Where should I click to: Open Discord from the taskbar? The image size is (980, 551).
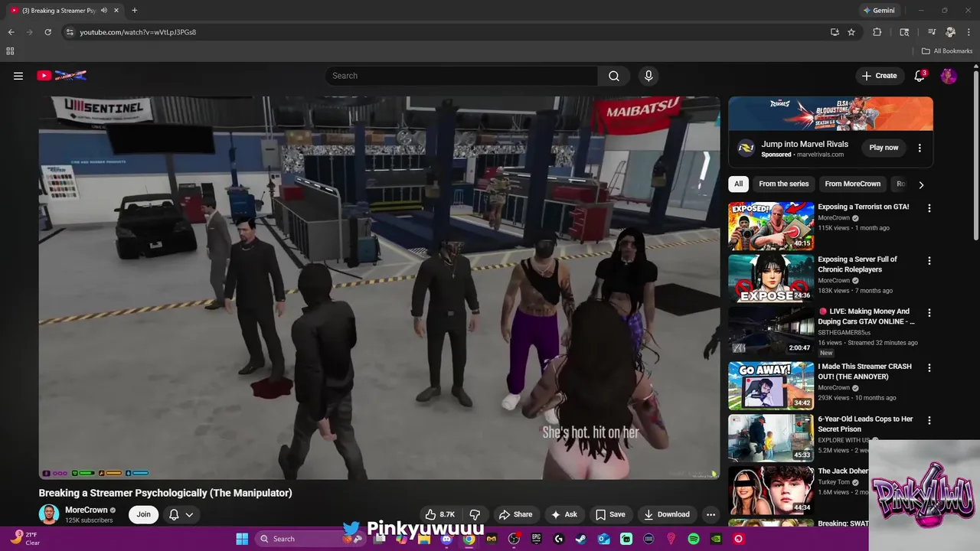click(x=446, y=539)
